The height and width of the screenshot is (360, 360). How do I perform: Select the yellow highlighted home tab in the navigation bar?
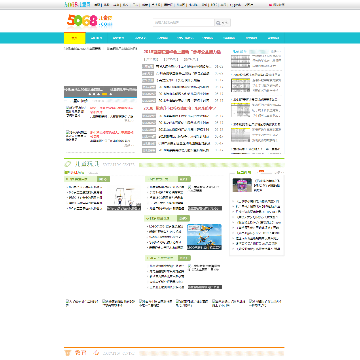click(75, 38)
